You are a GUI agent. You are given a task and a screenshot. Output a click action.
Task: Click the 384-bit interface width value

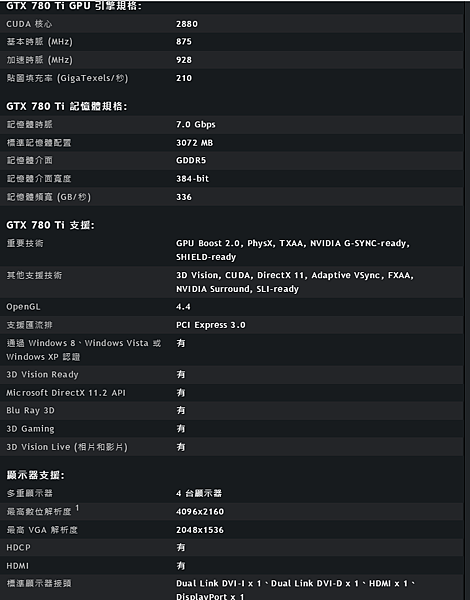pyautogui.click(x=193, y=179)
